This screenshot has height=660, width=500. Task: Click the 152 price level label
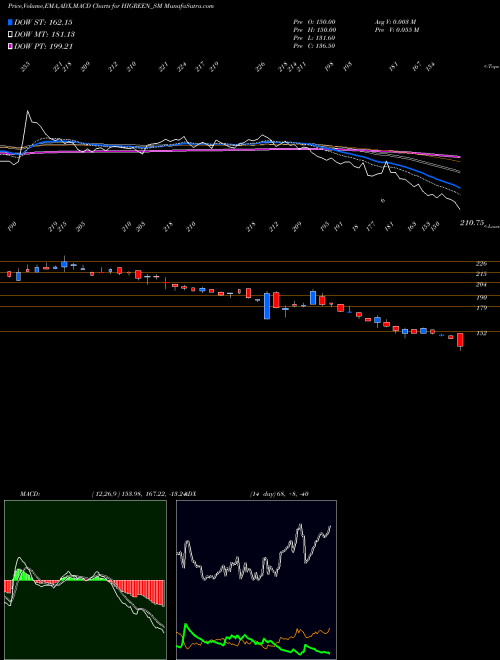coord(481,333)
